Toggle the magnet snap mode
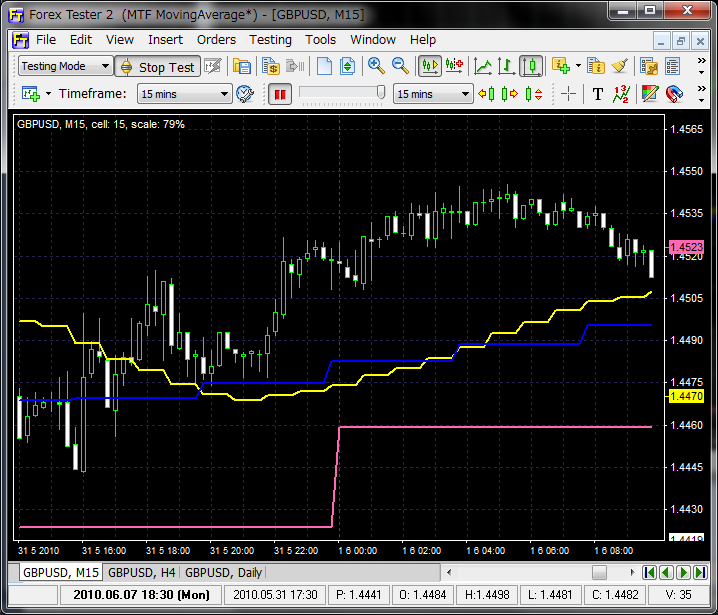The image size is (718, 615). (x=674, y=94)
